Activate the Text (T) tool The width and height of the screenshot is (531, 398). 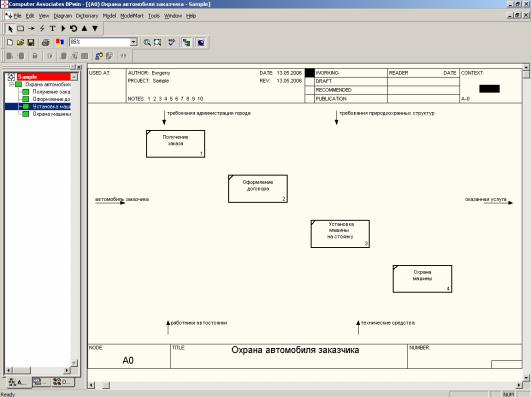coord(52,29)
